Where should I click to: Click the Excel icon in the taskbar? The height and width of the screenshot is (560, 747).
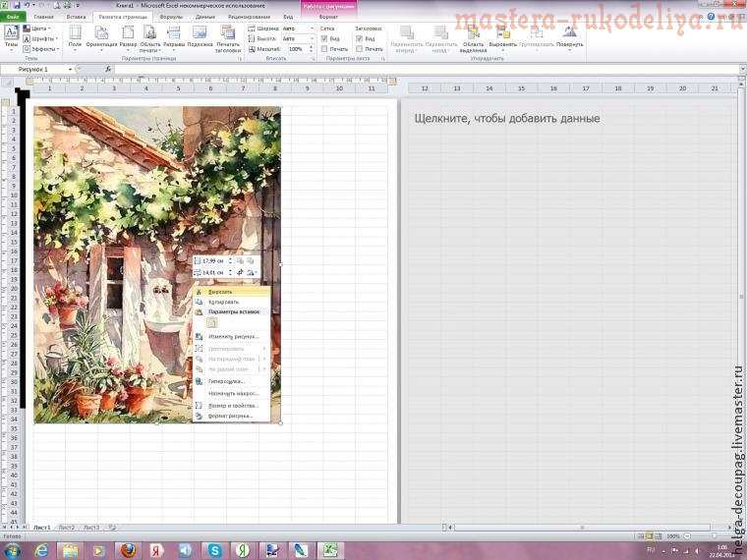(x=329, y=550)
